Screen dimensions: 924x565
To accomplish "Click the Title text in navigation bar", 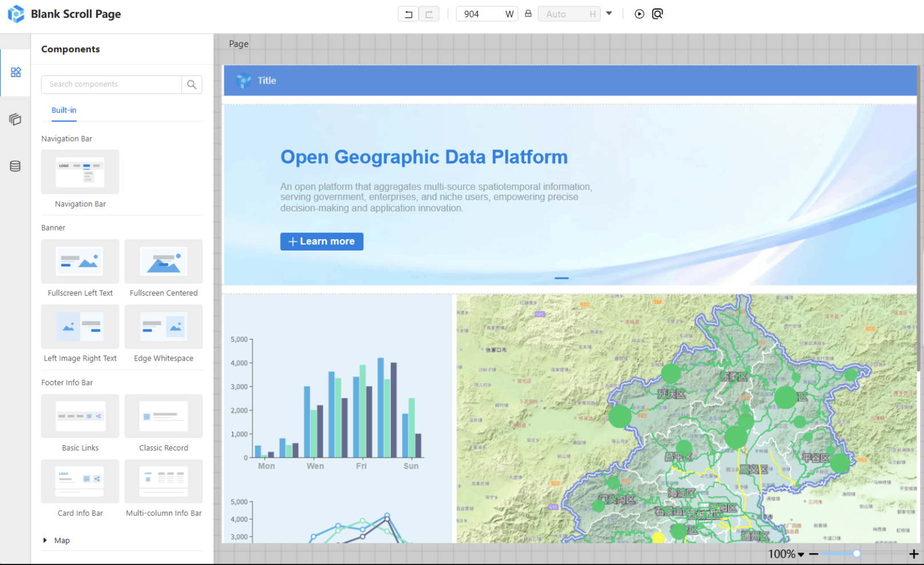I will [x=267, y=80].
